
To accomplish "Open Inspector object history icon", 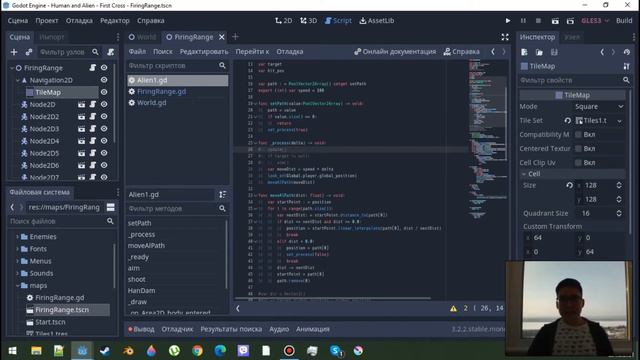I will pyautogui.click(x=627, y=52).
